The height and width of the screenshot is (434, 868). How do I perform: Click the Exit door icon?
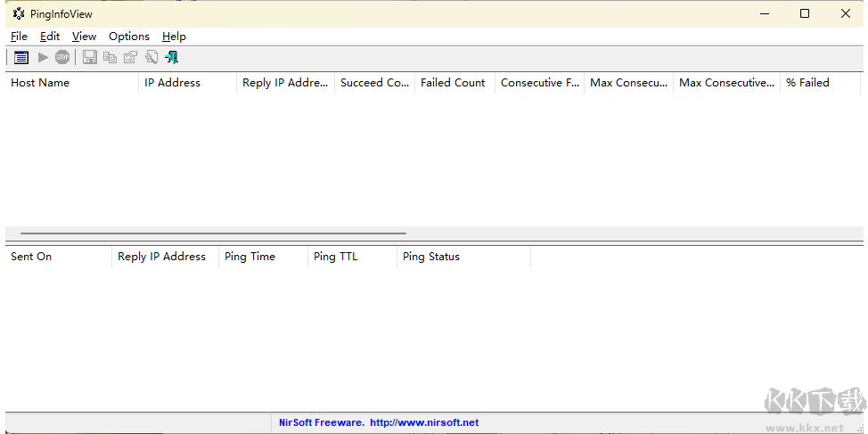click(171, 57)
